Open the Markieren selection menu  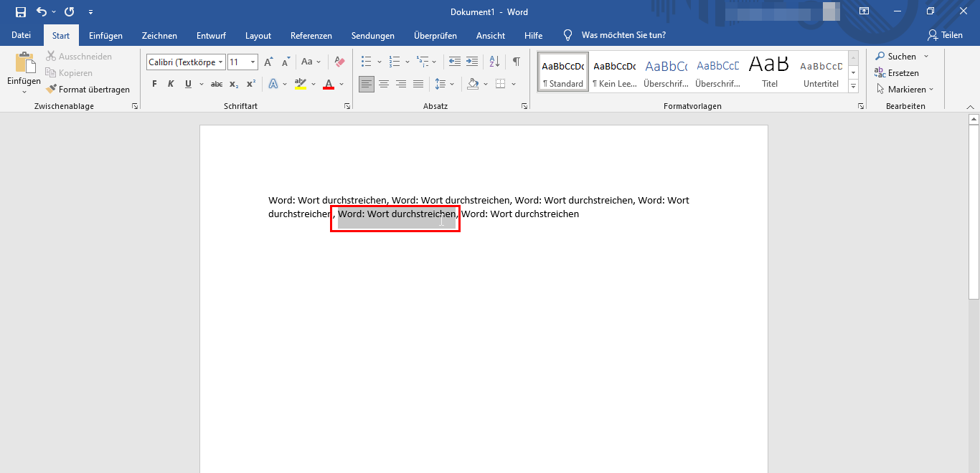tap(905, 90)
